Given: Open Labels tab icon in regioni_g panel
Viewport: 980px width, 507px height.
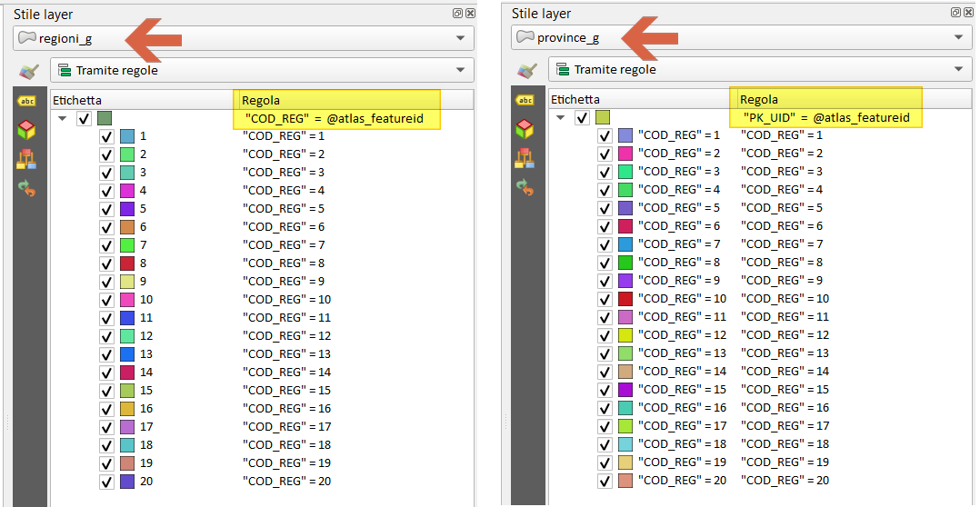Looking at the screenshot, I should 26,101.
